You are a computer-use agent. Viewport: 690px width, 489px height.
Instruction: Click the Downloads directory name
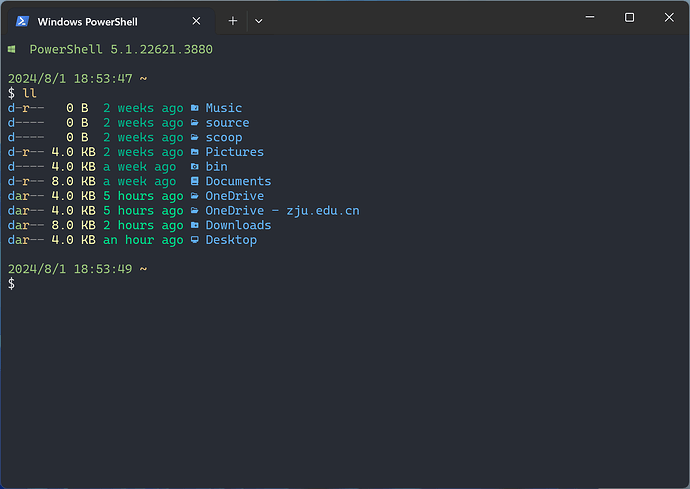pyautogui.click(x=238, y=225)
